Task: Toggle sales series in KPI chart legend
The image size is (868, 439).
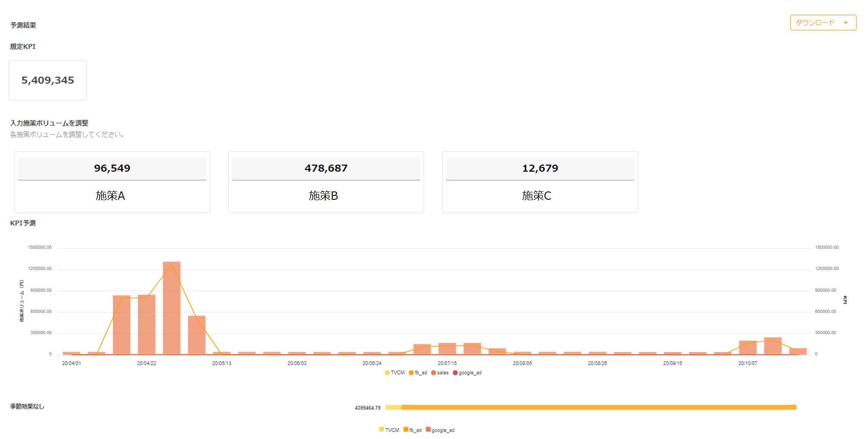Action: pyautogui.click(x=440, y=373)
